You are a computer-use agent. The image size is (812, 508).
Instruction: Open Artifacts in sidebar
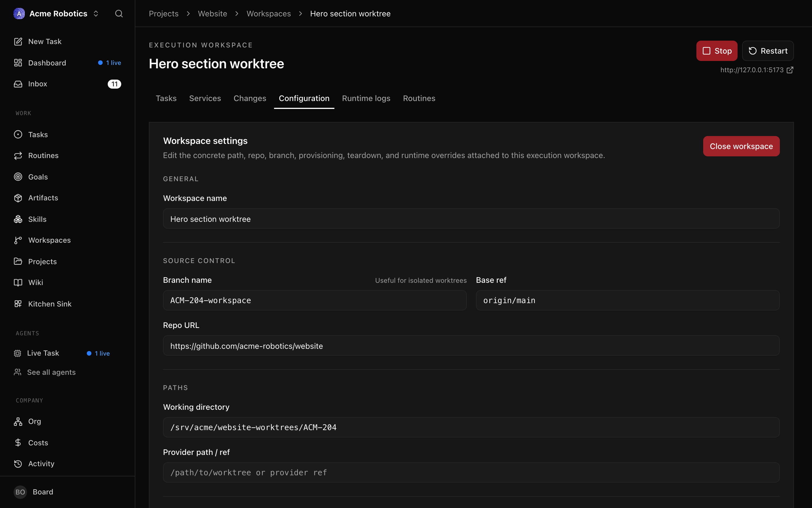coord(67,198)
